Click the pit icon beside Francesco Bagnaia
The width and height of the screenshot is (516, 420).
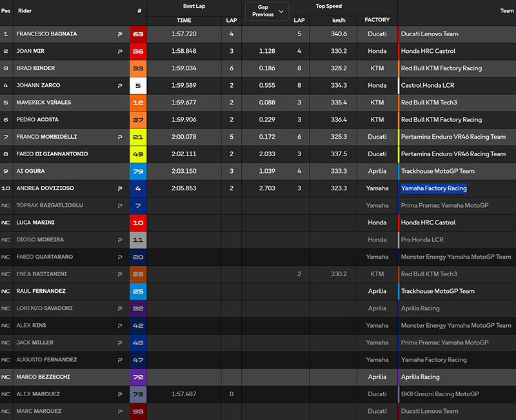point(120,34)
